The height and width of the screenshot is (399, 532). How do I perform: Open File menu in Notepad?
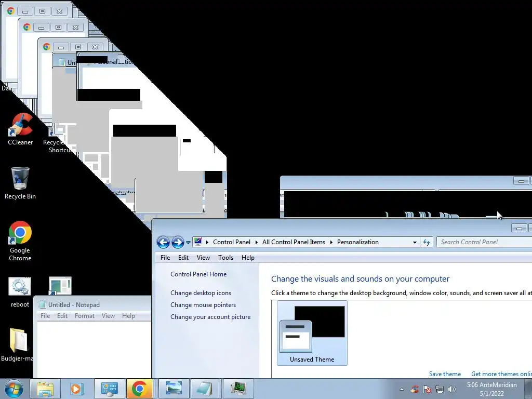(45, 316)
